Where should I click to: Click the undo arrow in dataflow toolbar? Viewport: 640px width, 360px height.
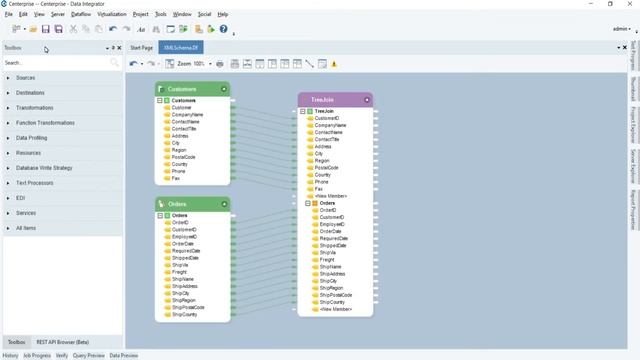click(x=133, y=64)
